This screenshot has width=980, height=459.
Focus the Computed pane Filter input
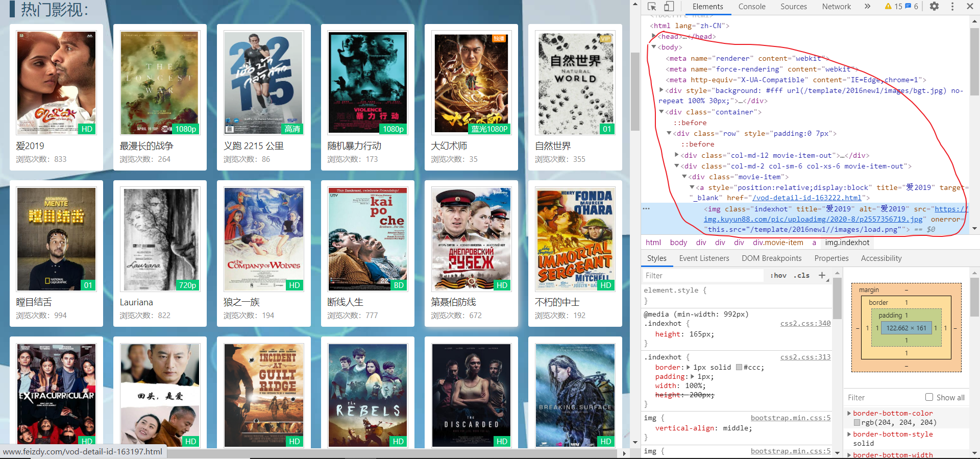pyautogui.click(x=883, y=397)
